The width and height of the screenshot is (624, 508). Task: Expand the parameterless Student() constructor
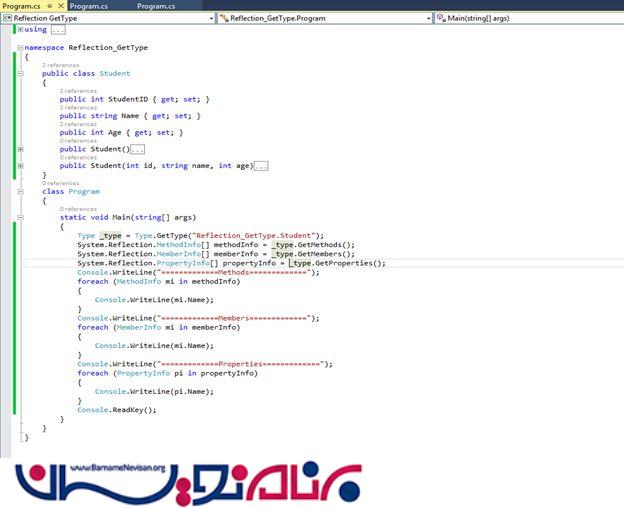click(21, 149)
